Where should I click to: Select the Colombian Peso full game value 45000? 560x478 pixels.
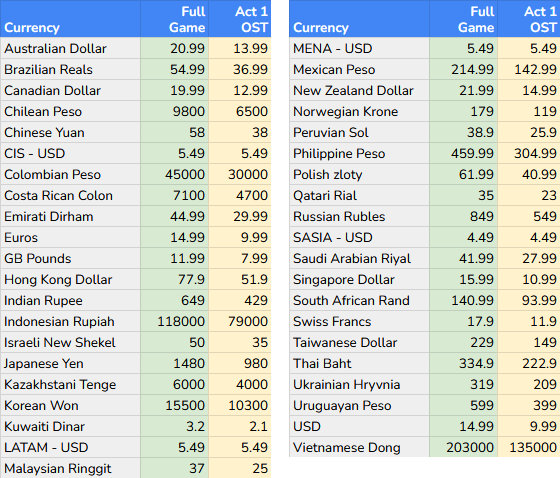click(x=174, y=174)
